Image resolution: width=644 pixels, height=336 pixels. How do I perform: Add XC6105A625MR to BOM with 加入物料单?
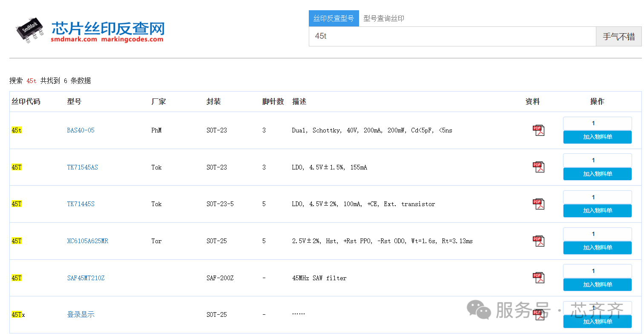(598, 247)
